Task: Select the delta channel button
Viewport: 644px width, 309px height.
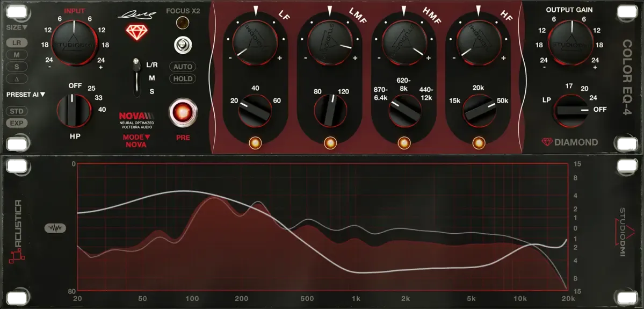Action: coord(17,78)
